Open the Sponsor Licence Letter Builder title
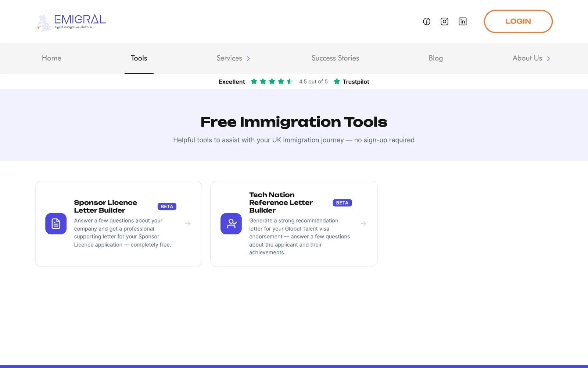 click(105, 206)
